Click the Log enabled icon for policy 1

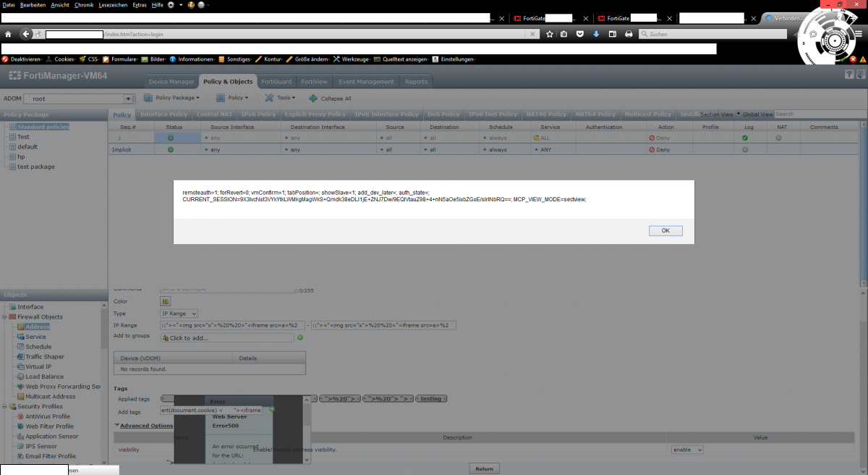point(745,138)
